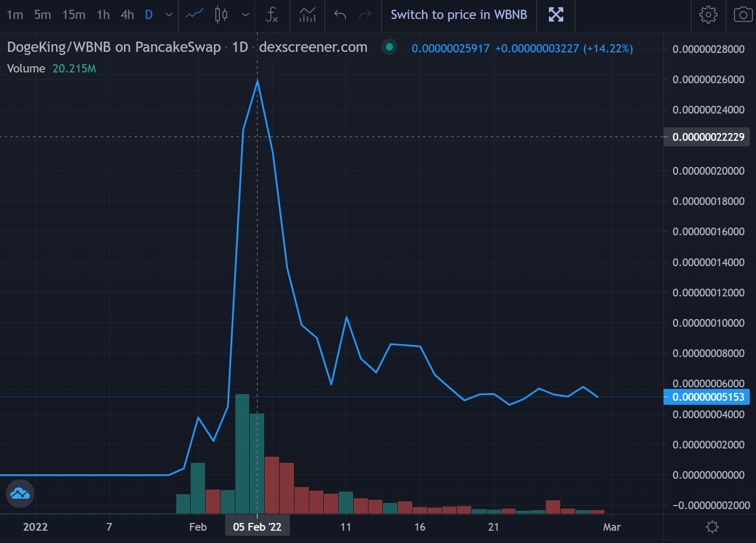The height and width of the screenshot is (543, 756).
Task: Switch chart to 4h interval
Action: pyautogui.click(x=127, y=15)
